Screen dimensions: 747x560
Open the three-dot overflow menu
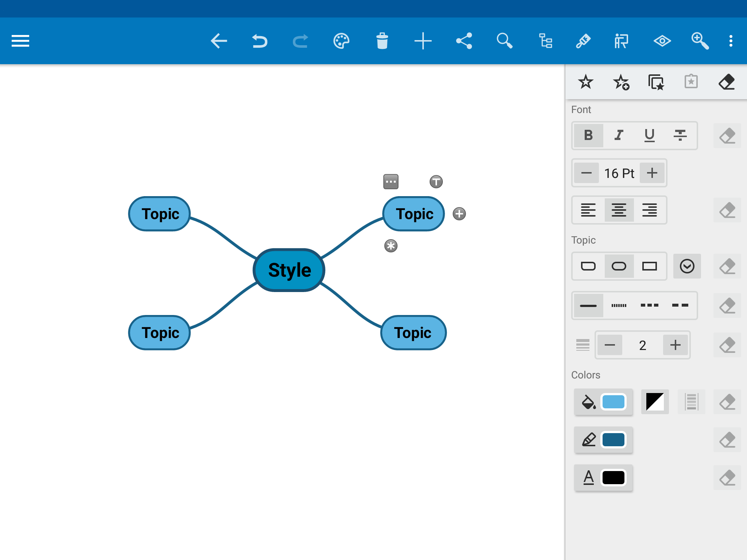click(731, 41)
